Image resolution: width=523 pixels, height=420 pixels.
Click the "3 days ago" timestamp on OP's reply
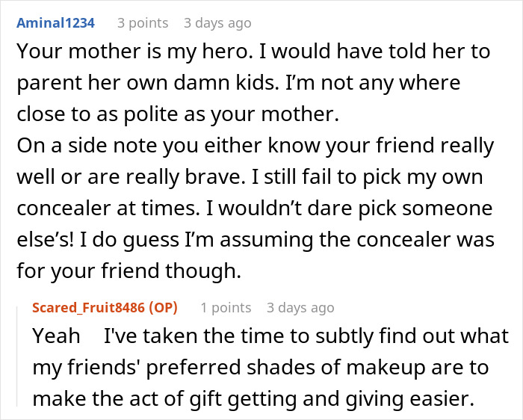(x=300, y=308)
